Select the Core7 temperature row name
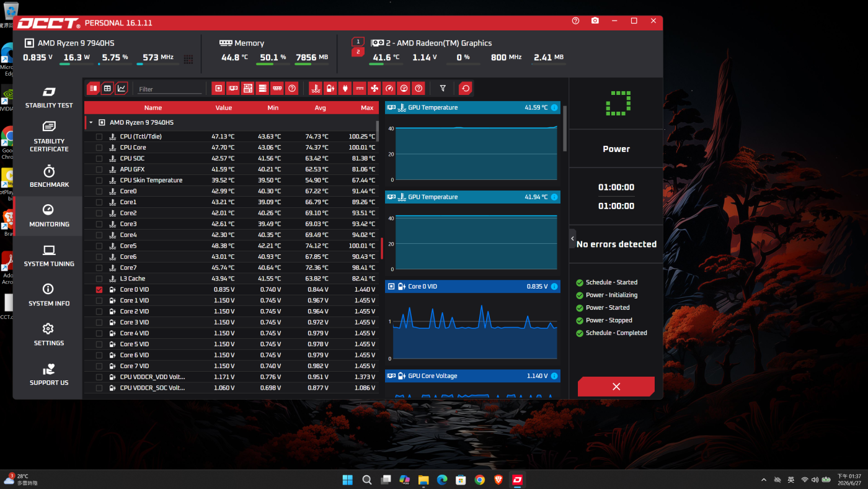 [128, 268]
